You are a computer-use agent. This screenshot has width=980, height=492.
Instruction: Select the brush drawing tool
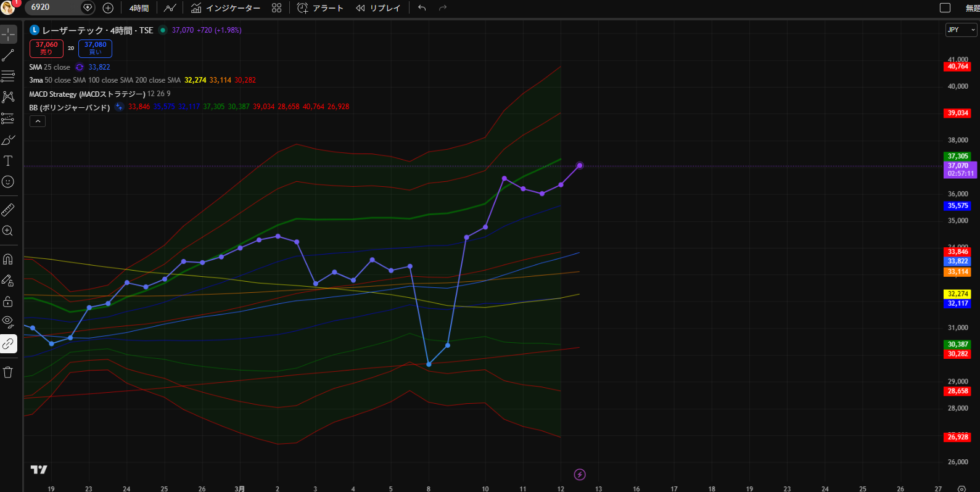tap(8, 140)
